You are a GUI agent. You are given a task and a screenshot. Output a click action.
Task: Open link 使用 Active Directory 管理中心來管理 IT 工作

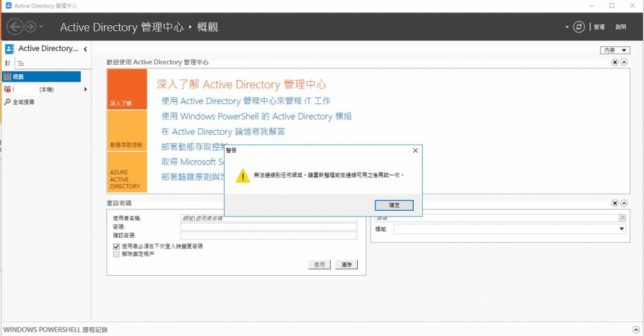pos(246,101)
